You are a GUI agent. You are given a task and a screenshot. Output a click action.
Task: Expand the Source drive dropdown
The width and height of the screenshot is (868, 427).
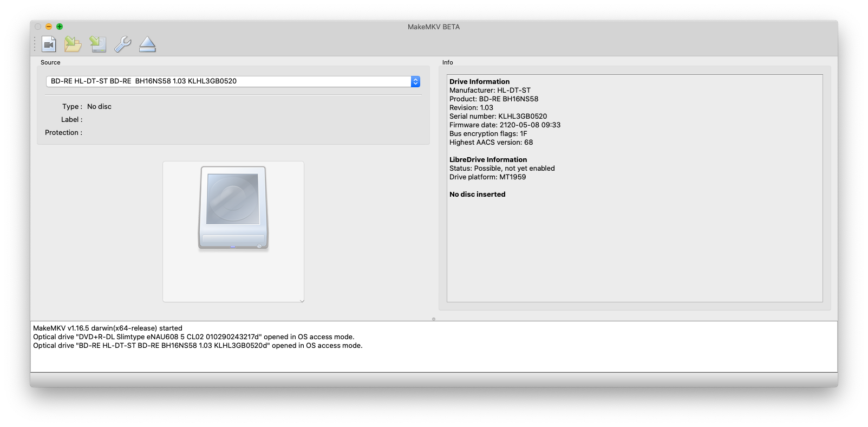tap(233, 81)
